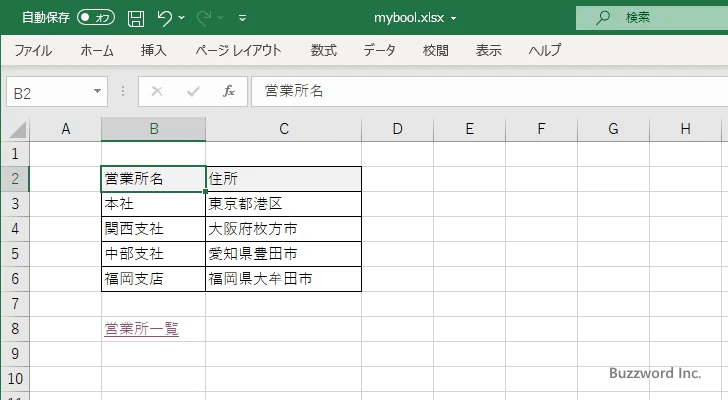
Task: Select column D header
Action: click(x=397, y=129)
